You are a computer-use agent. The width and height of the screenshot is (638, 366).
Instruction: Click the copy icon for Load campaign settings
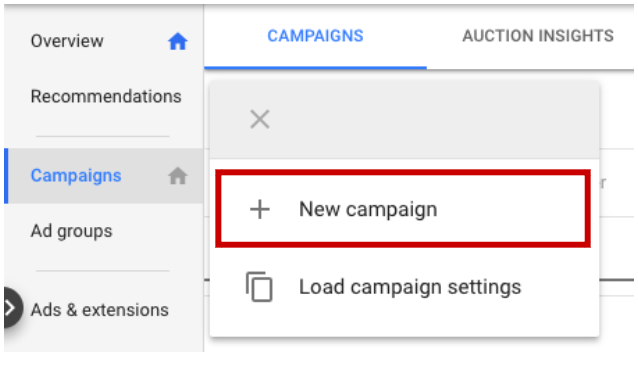tap(259, 287)
